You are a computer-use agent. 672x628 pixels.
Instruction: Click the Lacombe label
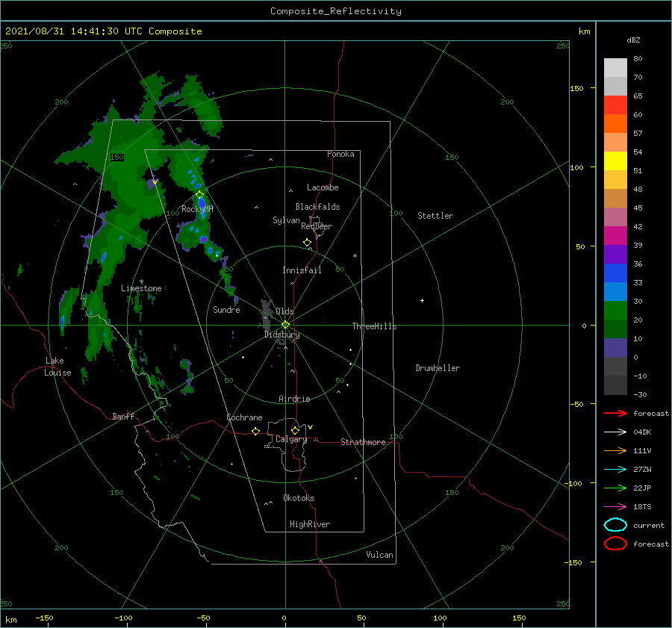(x=323, y=187)
